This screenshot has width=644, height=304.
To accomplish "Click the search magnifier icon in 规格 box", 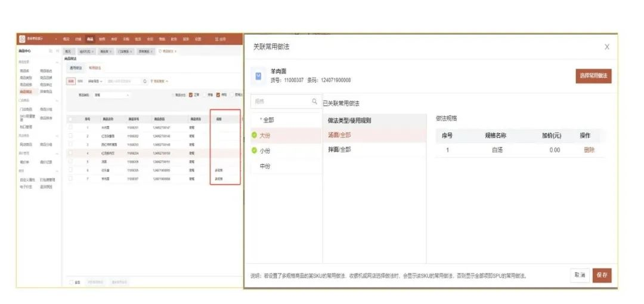I will [315, 102].
